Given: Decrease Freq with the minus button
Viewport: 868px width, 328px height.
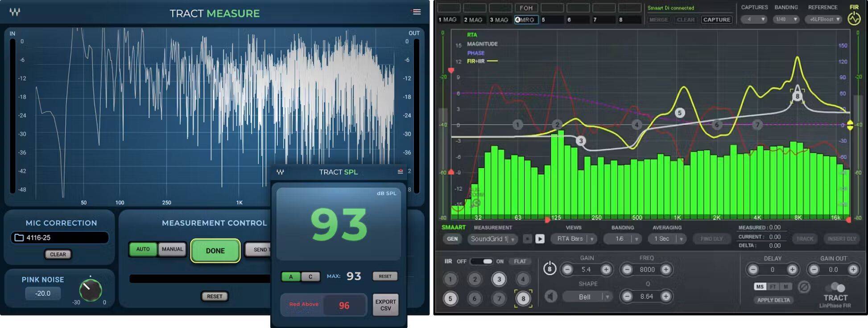Looking at the screenshot, I should point(627,269).
